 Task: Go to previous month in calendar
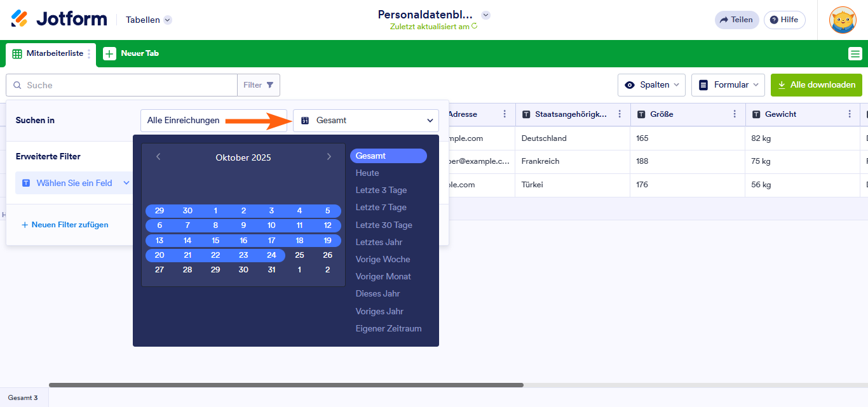coord(158,157)
